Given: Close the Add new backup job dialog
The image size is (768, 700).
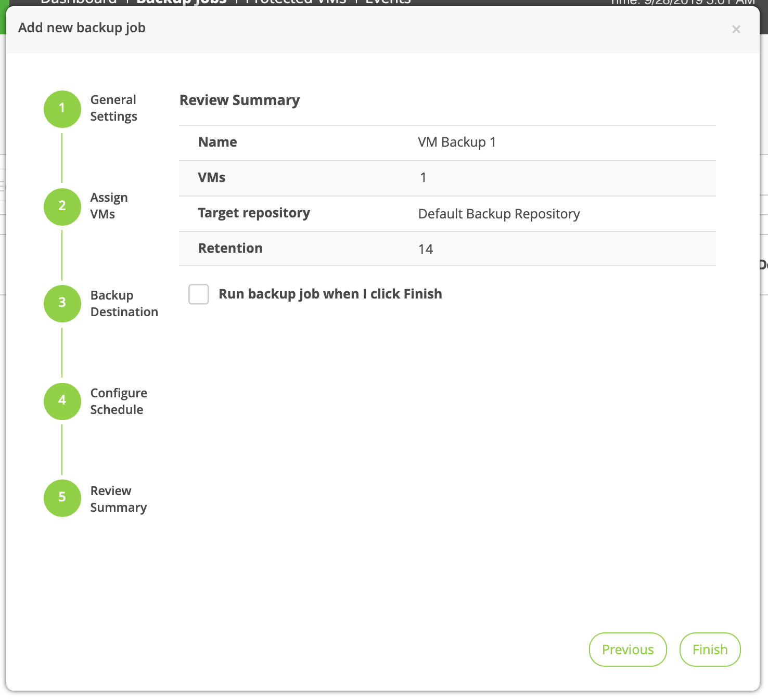Looking at the screenshot, I should [736, 29].
